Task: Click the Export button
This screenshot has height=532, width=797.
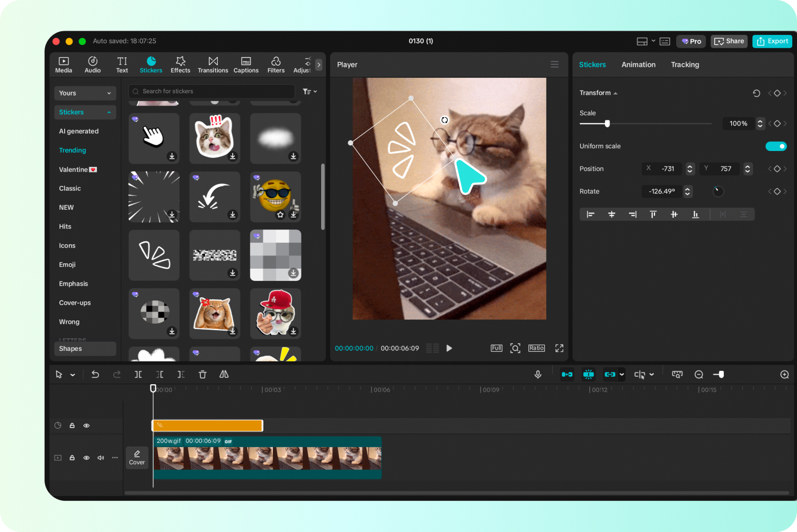Action: (x=772, y=41)
